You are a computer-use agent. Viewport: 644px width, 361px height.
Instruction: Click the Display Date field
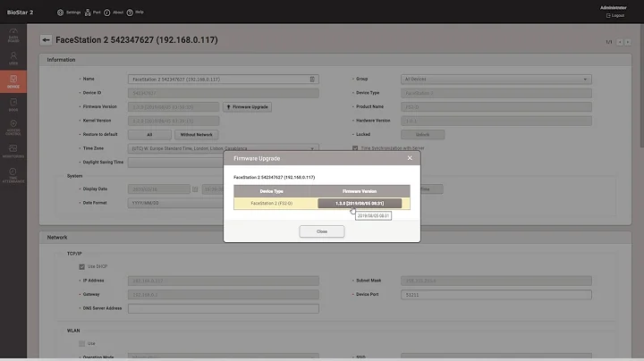(159, 189)
